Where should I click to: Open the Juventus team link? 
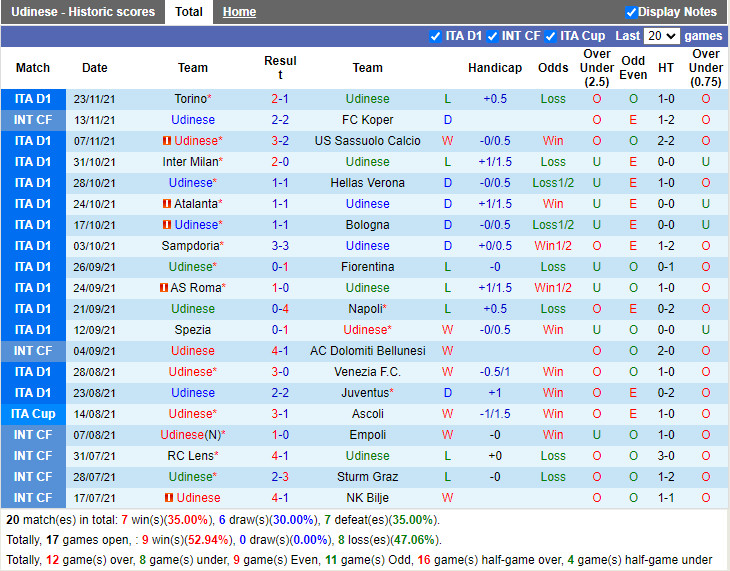[x=365, y=393]
